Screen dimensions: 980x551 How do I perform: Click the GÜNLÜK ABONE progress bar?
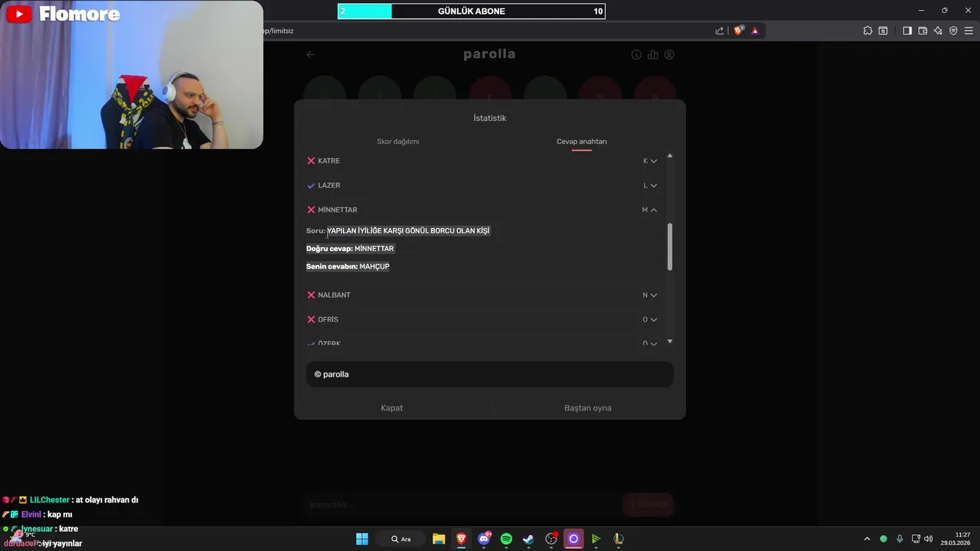coord(472,11)
